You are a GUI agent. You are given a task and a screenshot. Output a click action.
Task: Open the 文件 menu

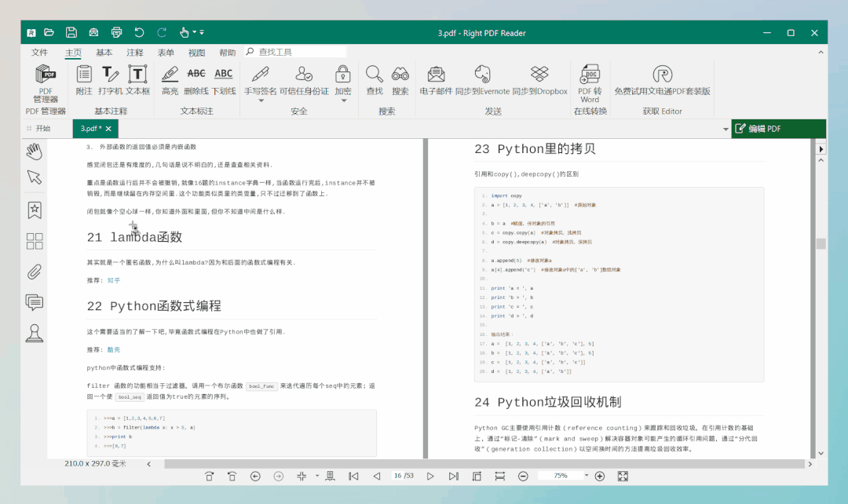coord(39,53)
